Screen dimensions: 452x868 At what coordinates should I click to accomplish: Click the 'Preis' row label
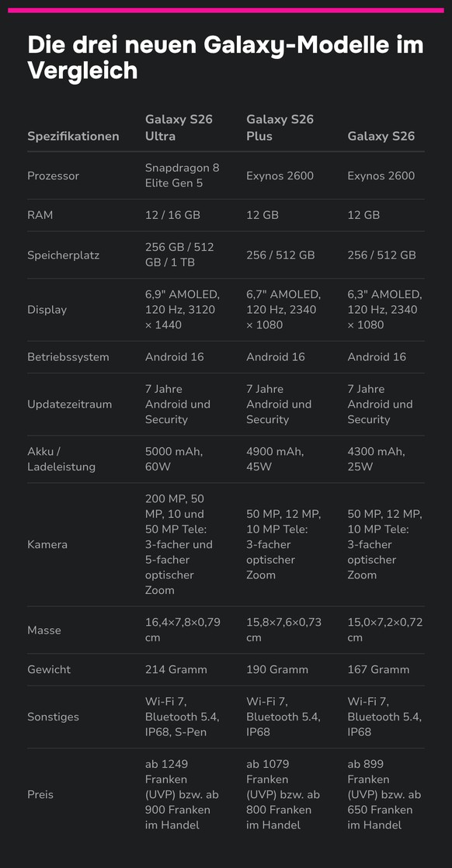coord(40,794)
